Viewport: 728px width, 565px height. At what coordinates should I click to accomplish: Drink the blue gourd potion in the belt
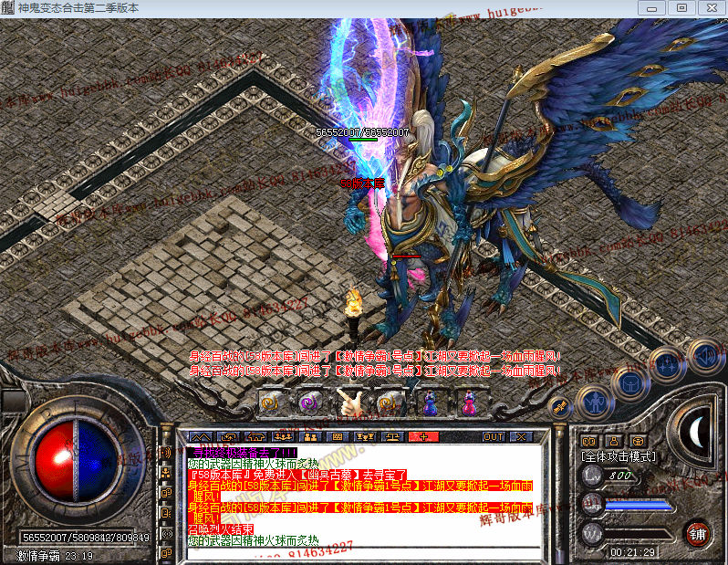click(x=431, y=403)
